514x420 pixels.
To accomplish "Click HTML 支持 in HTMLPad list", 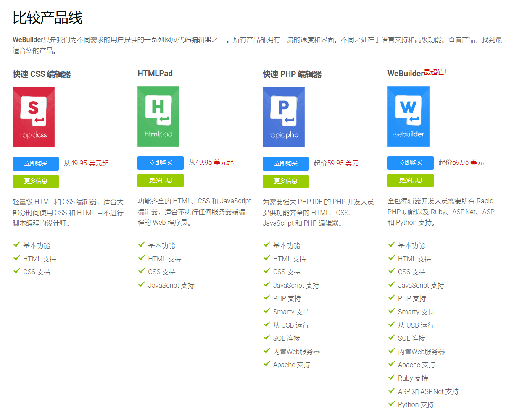I will pos(165,259).
